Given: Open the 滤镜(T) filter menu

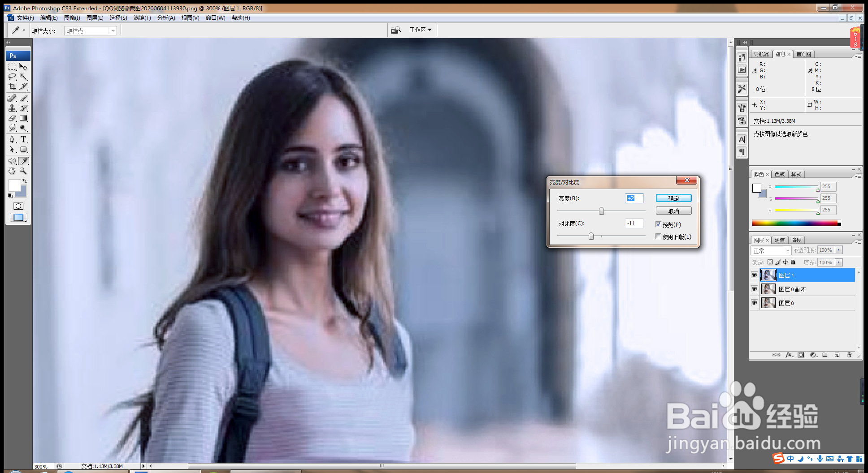Looking at the screenshot, I should (142, 18).
